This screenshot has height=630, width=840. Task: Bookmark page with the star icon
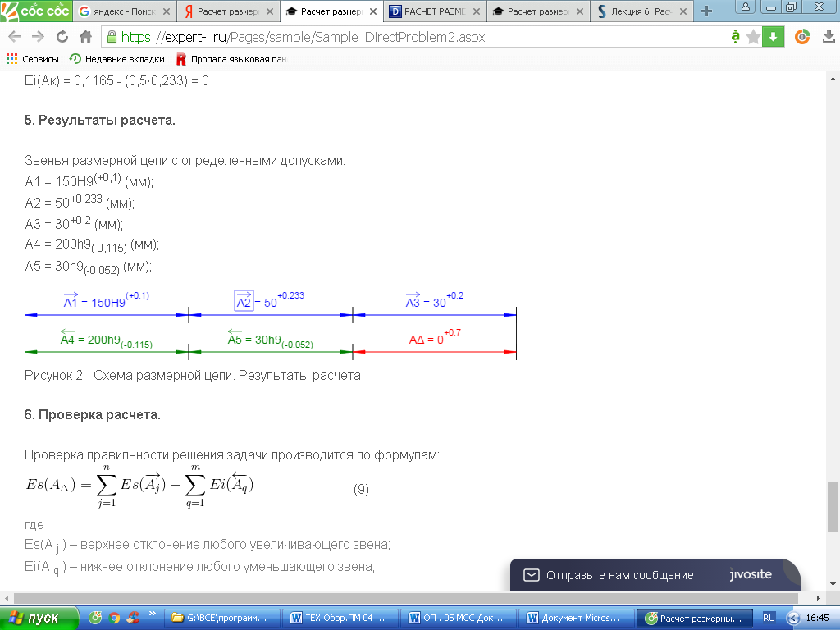pyautogui.click(x=753, y=37)
